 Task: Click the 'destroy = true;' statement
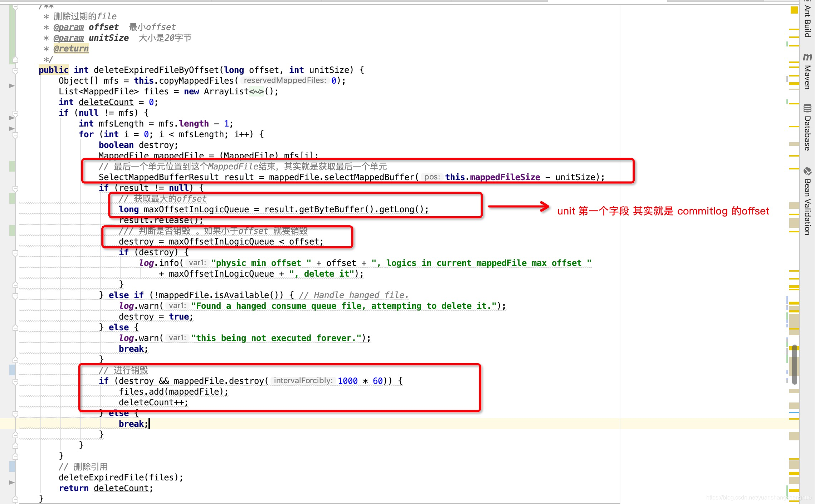click(x=156, y=317)
